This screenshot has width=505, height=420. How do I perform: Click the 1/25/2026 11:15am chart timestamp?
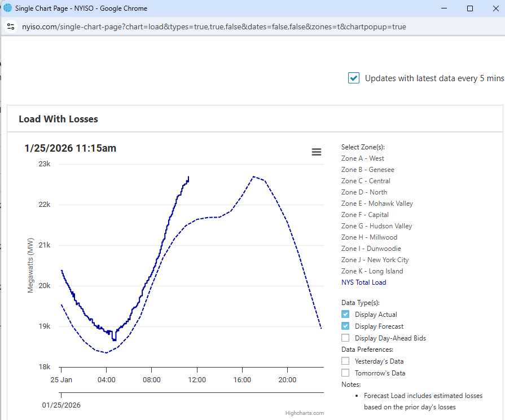70,148
